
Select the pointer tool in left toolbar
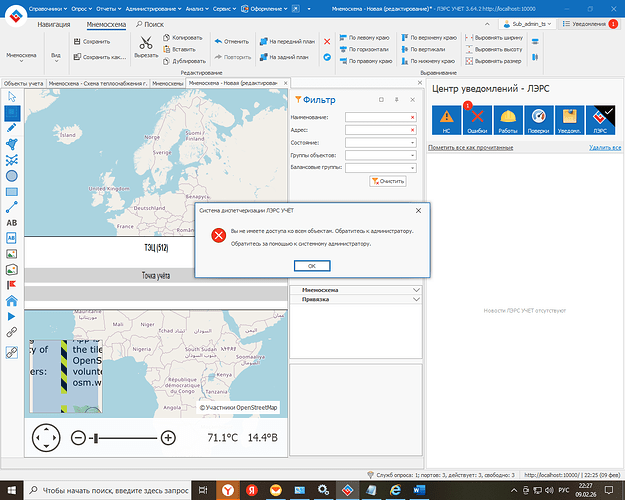pyautogui.click(x=11, y=97)
